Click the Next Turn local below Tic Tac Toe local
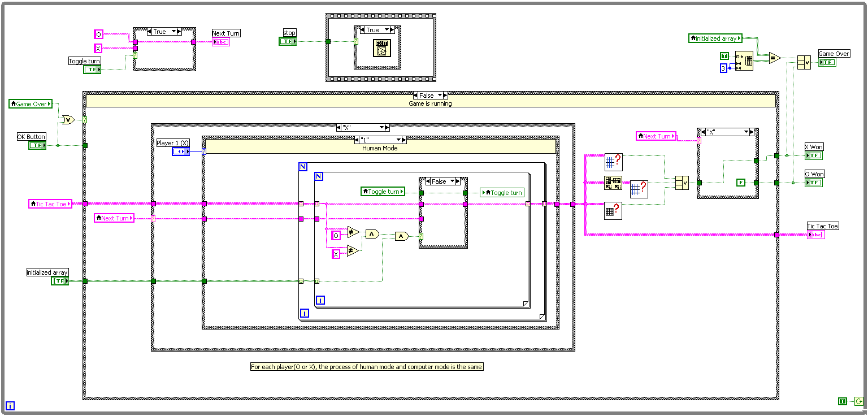This screenshot has height=416, width=868. 114,218
